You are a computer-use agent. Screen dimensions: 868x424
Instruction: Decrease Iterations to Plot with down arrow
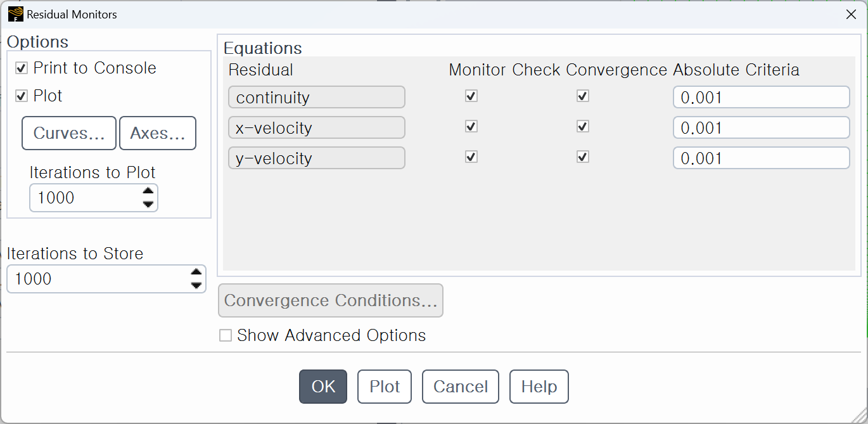coord(148,204)
